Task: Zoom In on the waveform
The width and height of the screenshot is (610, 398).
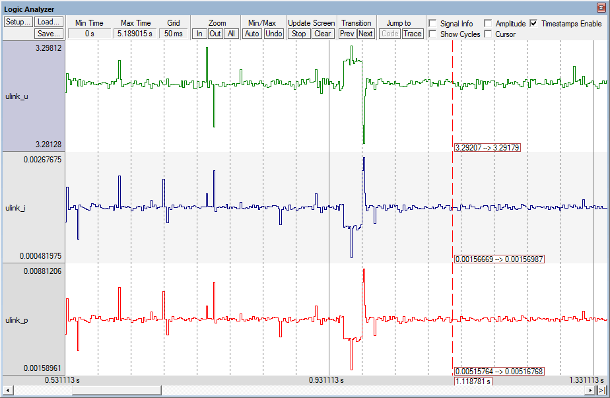Action: 199,34
